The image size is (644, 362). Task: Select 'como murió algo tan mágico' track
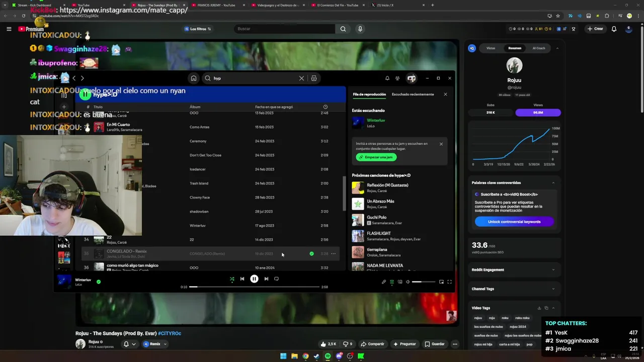[210, 267]
